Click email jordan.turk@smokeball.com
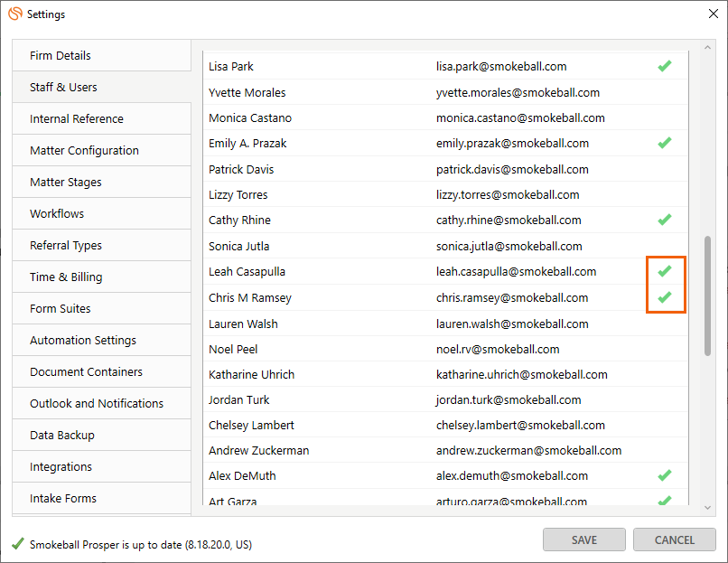The height and width of the screenshot is (563, 728). click(x=509, y=400)
